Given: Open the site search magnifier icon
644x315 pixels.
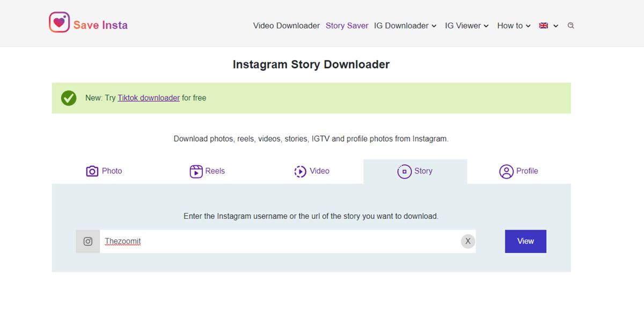Looking at the screenshot, I should 570,25.
